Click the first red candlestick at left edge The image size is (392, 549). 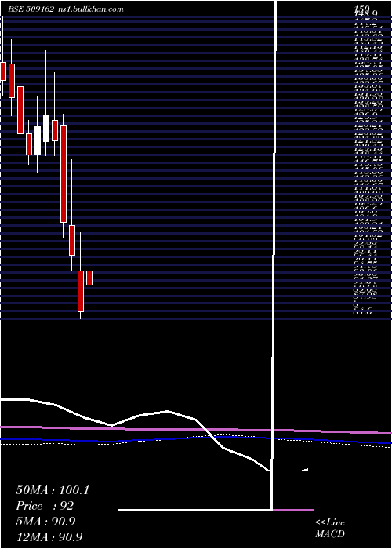(x=3, y=71)
